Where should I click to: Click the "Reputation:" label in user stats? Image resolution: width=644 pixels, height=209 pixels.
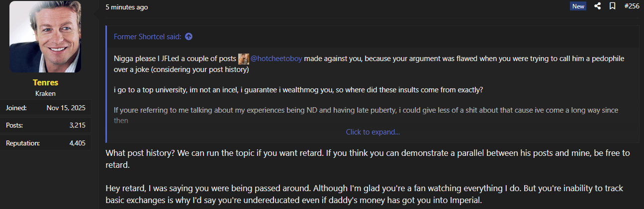22,143
